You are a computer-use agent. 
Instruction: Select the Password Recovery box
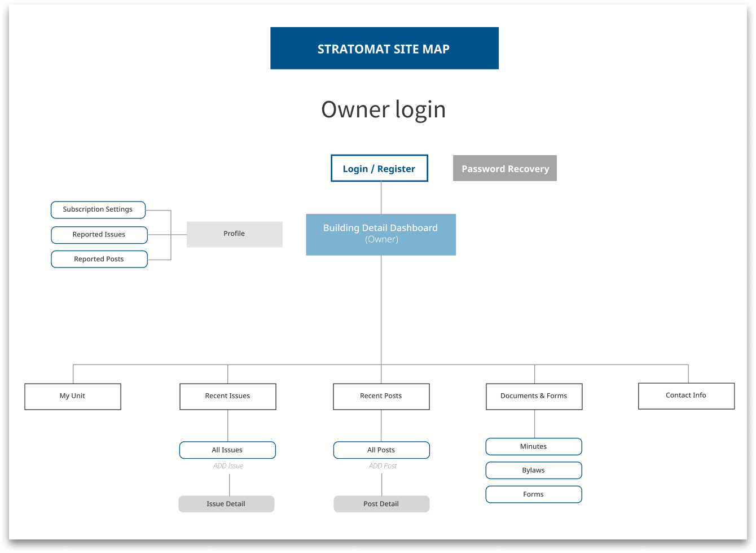pyautogui.click(x=504, y=169)
